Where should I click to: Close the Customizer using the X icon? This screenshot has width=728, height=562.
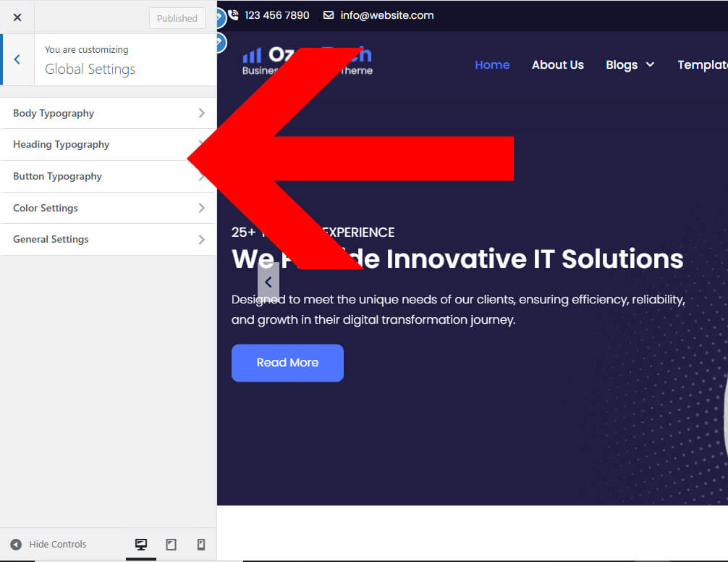[17, 17]
